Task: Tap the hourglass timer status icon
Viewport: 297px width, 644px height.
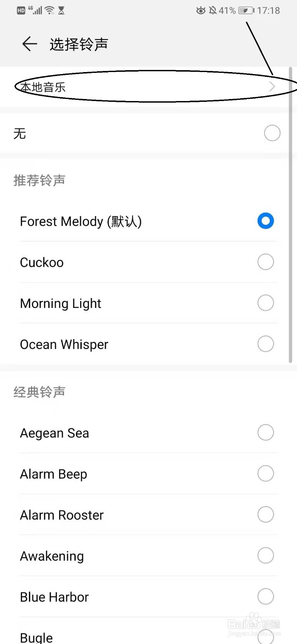Action: [x=61, y=10]
